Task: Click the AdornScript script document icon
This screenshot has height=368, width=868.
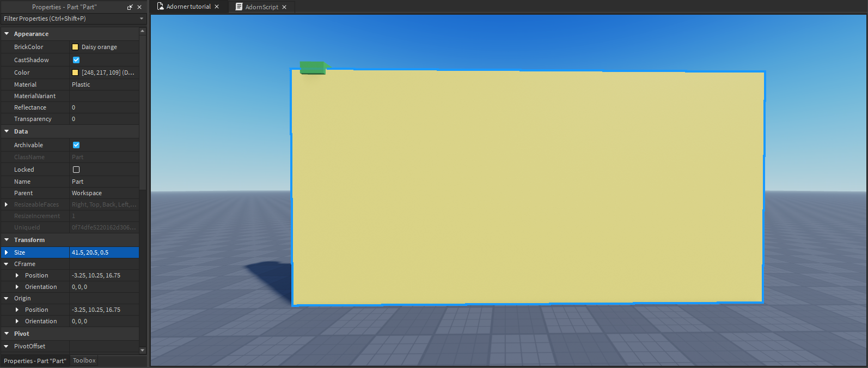Action: coord(239,7)
